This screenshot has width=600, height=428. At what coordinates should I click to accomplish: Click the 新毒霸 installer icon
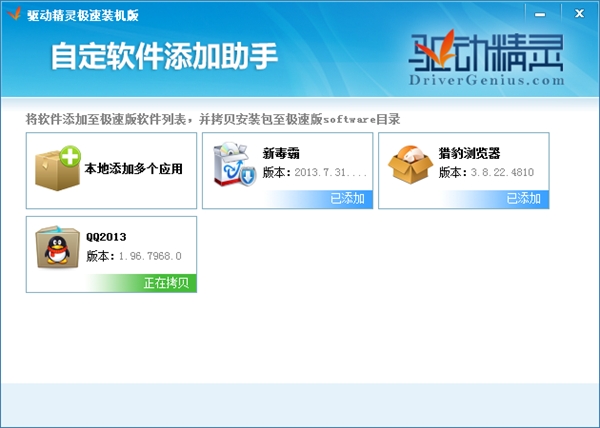click(x=235, y=164)
